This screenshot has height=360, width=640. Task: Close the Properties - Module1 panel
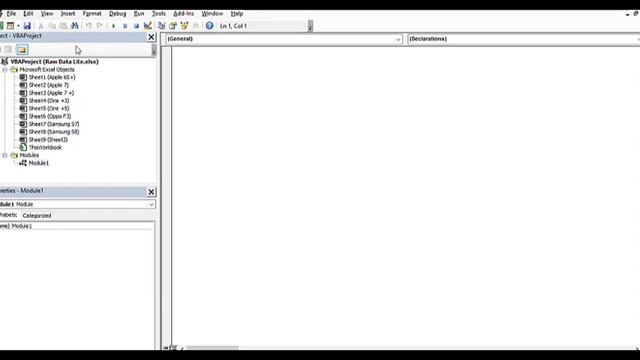[x=151, y=192]
